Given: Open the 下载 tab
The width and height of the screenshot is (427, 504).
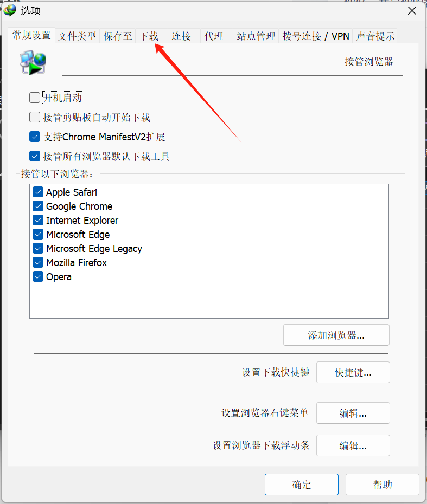Looking at the screenshot, I should pyautogui.click(x=149, y=36).
